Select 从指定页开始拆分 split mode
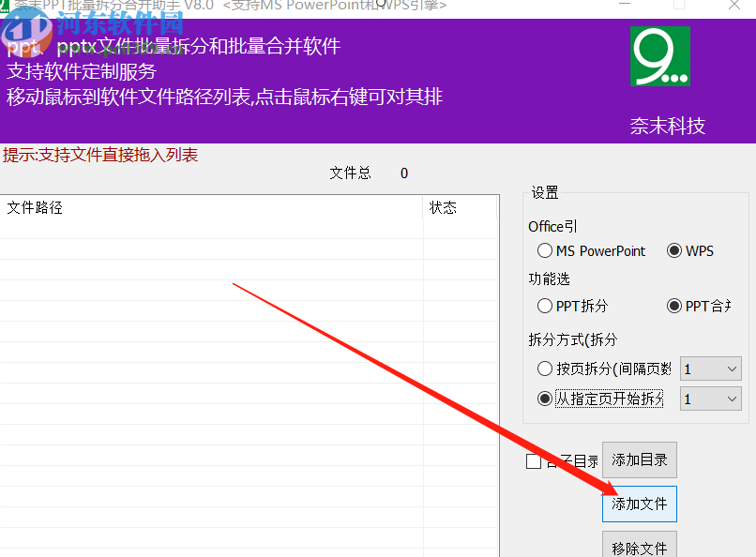The image size is (756, 557). (545, 399)
